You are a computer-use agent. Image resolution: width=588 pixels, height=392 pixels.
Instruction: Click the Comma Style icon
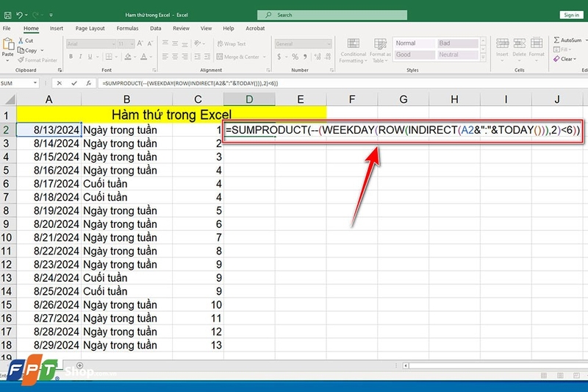pyautogui.click(x=305, y=57)
